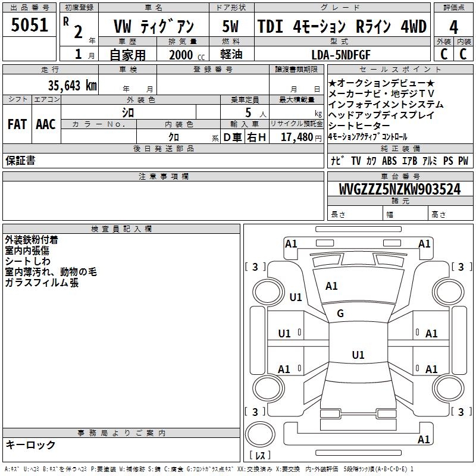Click the overall evaluation score 4
The width and height of the screenshot is (476, 476).
tap(453, 27)
